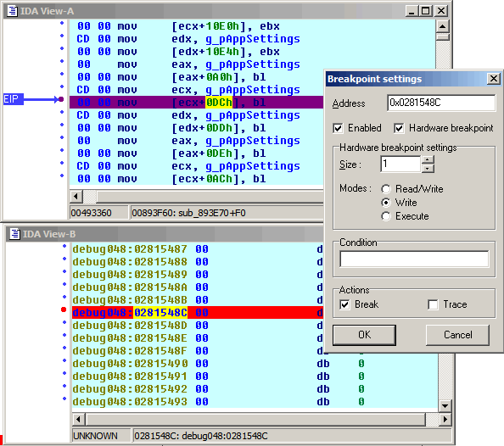
Task: Click the row debug048:0281548F
Action: coord(198,351)
